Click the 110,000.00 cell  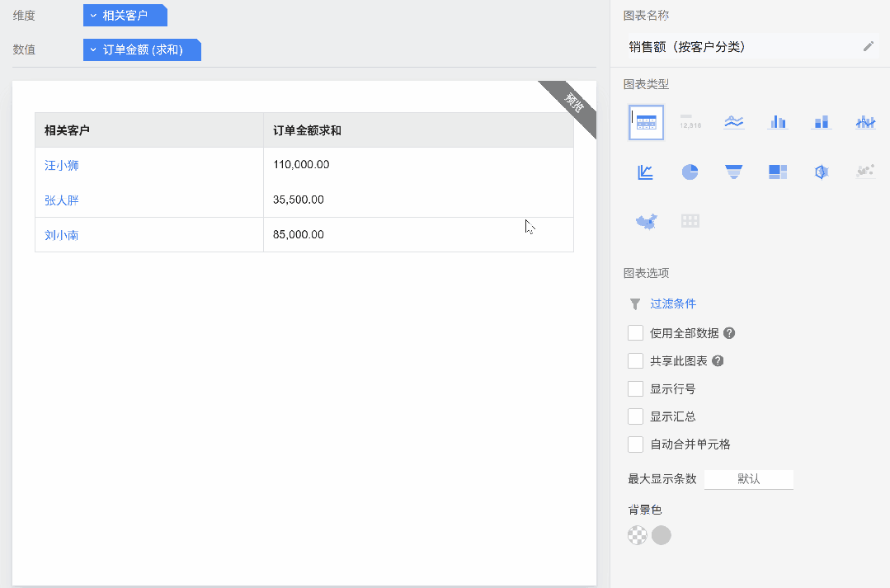tap(418, 165)
